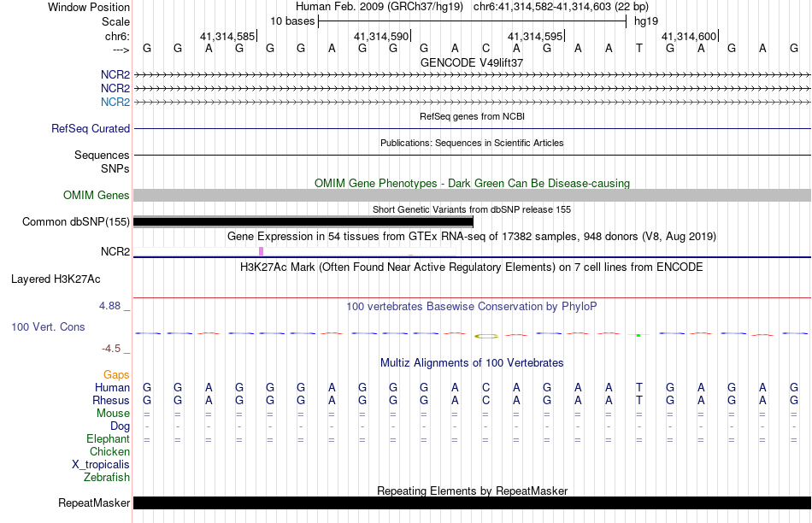Click the Common dbSNP(155) track label
The height and width of the screenshot is (523, 812).
[76, 221]
